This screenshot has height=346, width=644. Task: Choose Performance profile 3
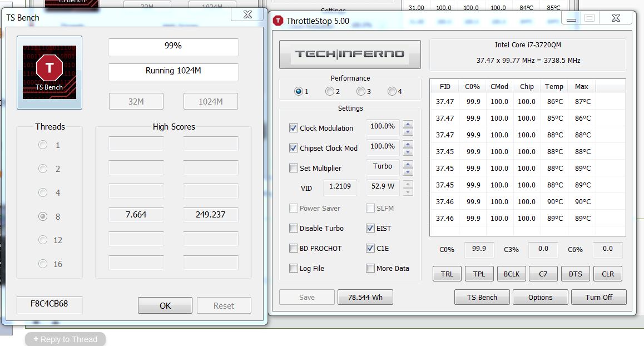click(360, 91)
